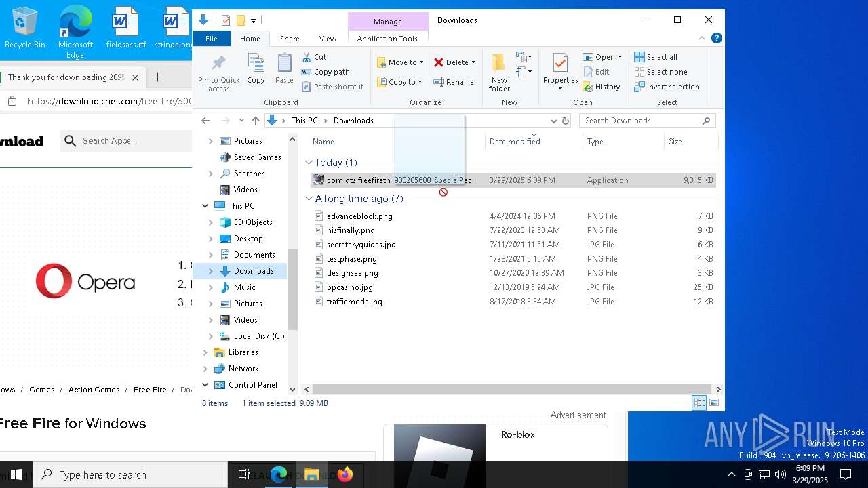The width and height of the screenshot is (868, 488).
Task: Click the red Delete button
Action: coord(451,62)
